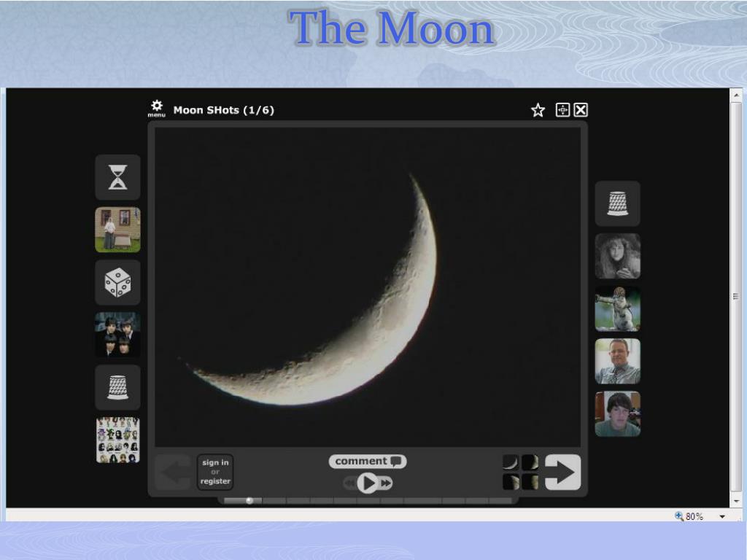Click the zoom magnifier icon in status bar
747x560 pixels.
679,516
